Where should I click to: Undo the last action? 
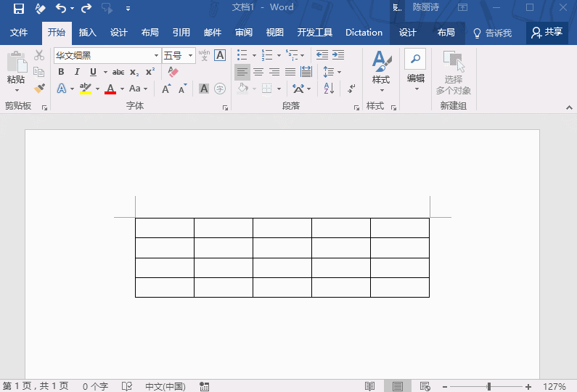tap(61, 8)
